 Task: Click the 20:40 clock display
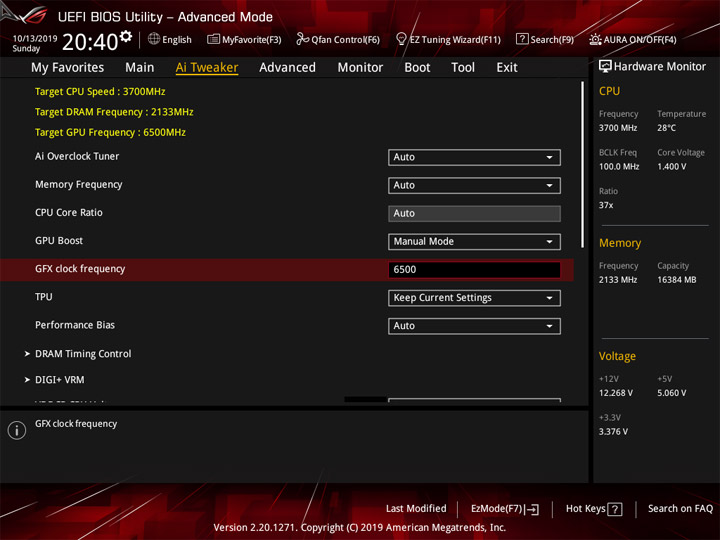(90, 42)
